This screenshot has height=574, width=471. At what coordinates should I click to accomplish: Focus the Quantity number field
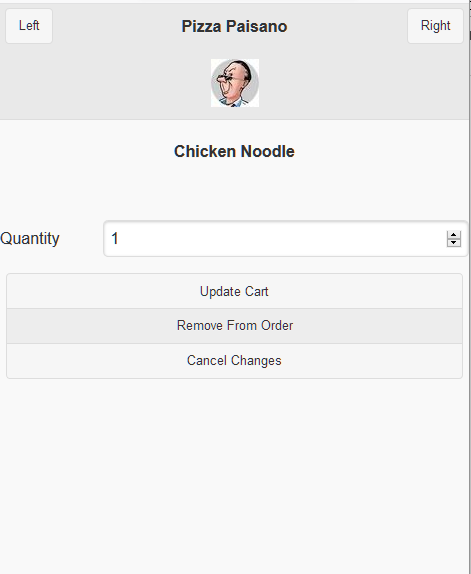286,239
